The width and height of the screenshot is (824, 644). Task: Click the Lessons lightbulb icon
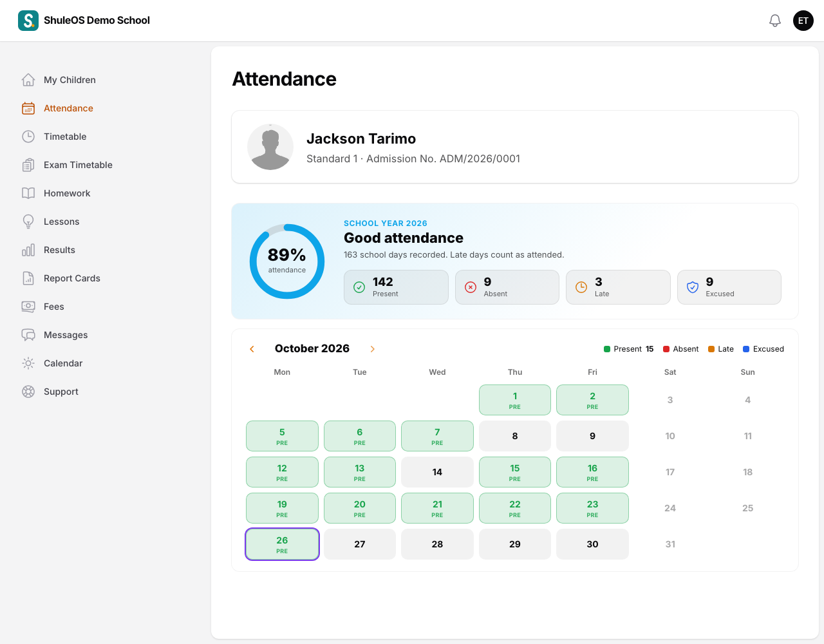(28, 222)
